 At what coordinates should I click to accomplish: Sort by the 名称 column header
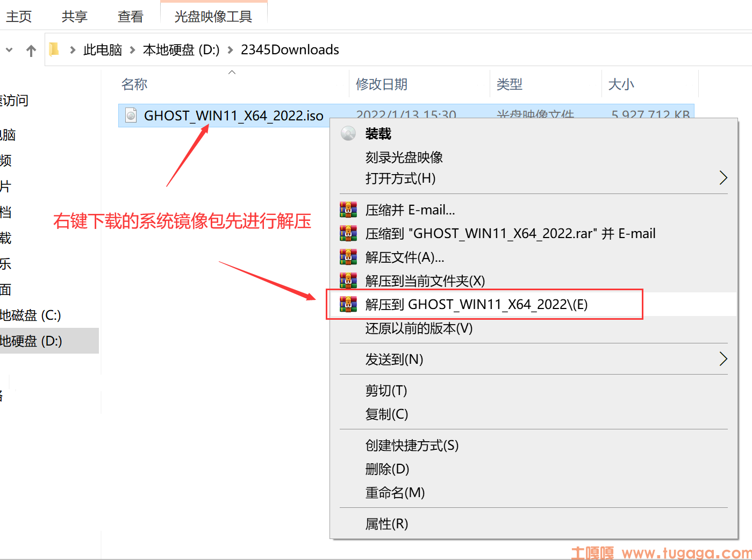(134, 84)
